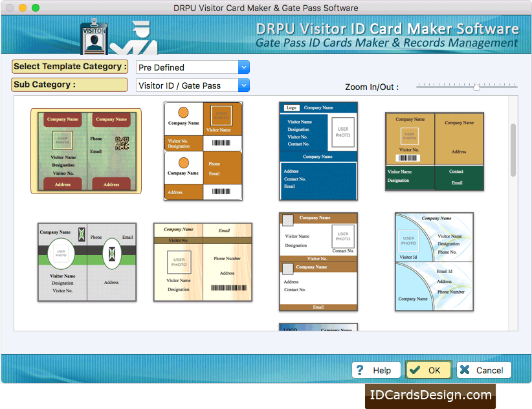Click the question mark Help icon
The height and width of the screenshot is (409, 532).
coord(360,370)
